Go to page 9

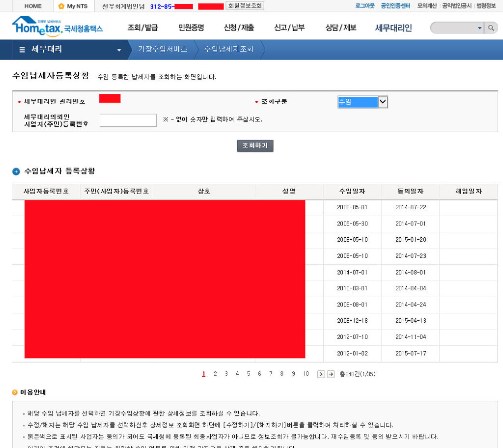293,374
